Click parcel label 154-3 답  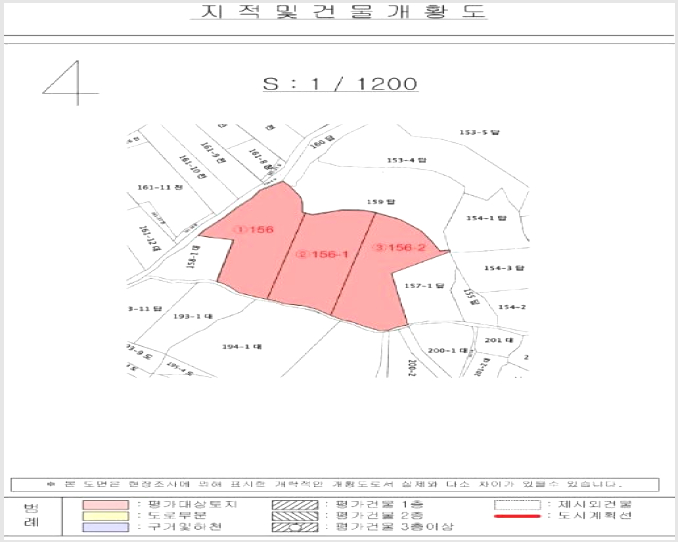[504, 268]
